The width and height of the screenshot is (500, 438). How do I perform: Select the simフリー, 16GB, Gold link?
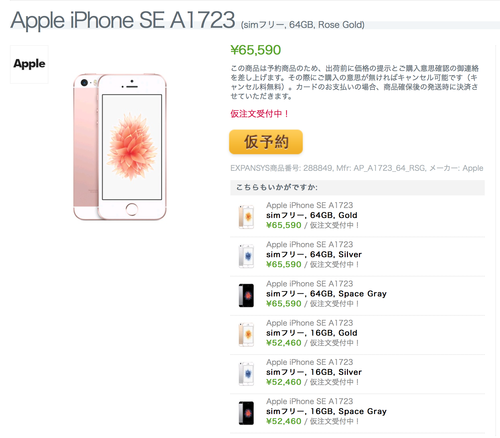312,333
